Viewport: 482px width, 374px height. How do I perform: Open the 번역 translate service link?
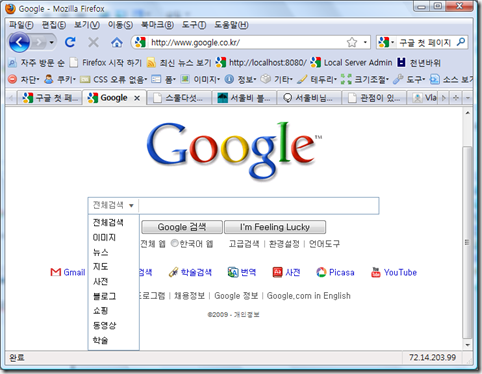pyautogui.click(x=242, y=272)
